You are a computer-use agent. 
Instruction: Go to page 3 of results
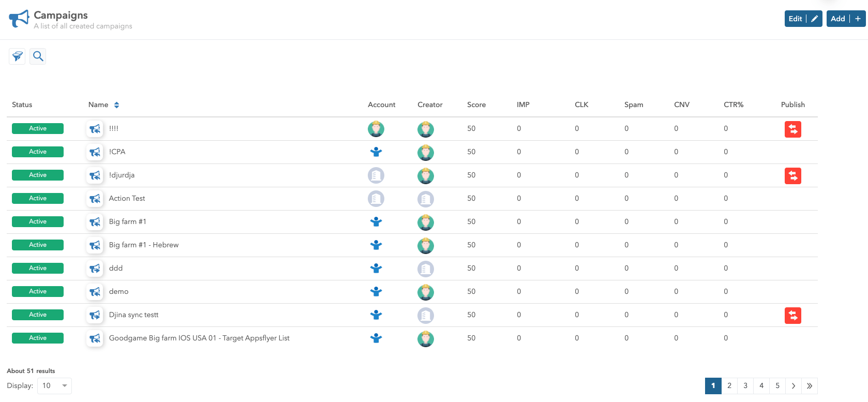coord(745,386)
